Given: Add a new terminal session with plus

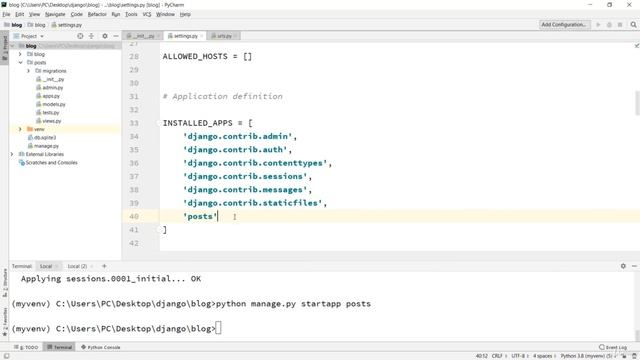Looking at the screenshot, I should coord(104,266).
